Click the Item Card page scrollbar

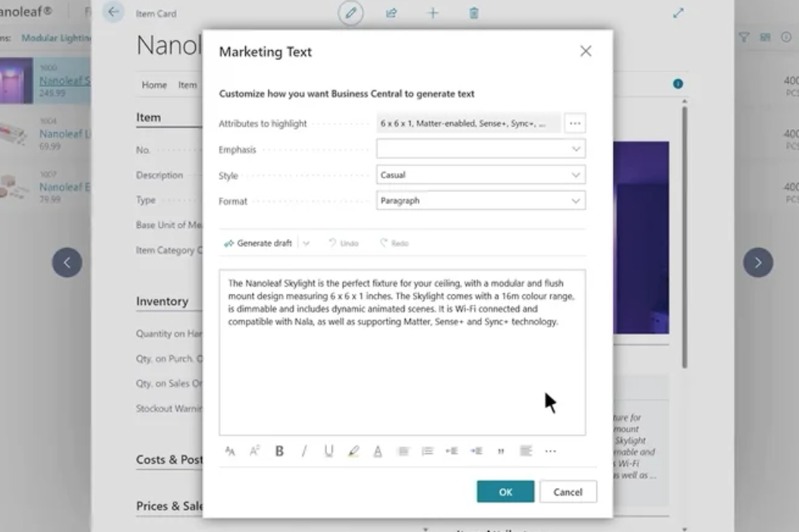pyautogui.click(x=684, y=238)
